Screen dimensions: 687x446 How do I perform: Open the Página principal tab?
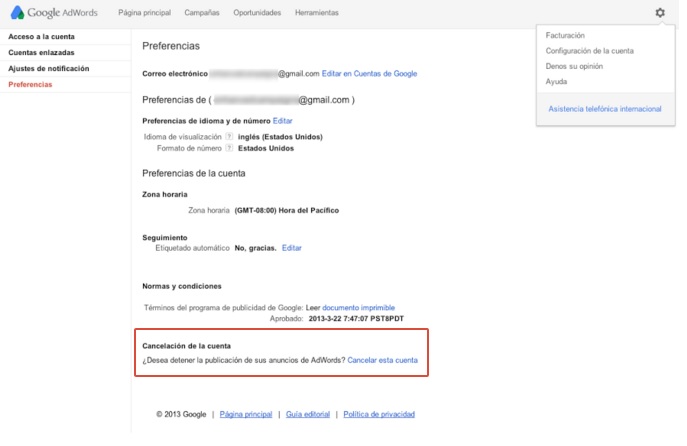click(x=145, y=13)
